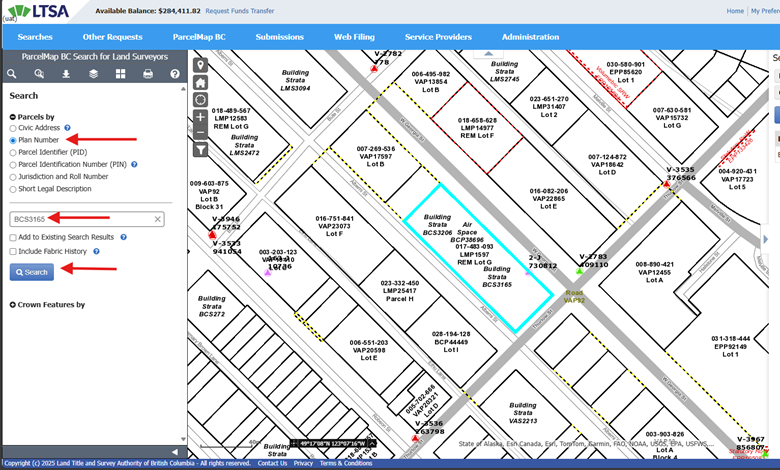This screenshot has width=780, height=470.
Task: Zoom in with the map plus button
Action: coord(201,117)
